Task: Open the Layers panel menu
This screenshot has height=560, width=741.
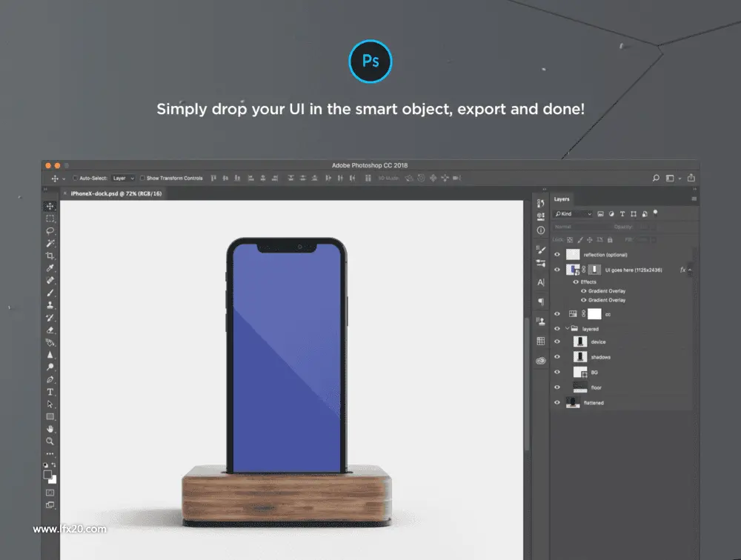Action: pyautogui.click(x=694, y=199)
